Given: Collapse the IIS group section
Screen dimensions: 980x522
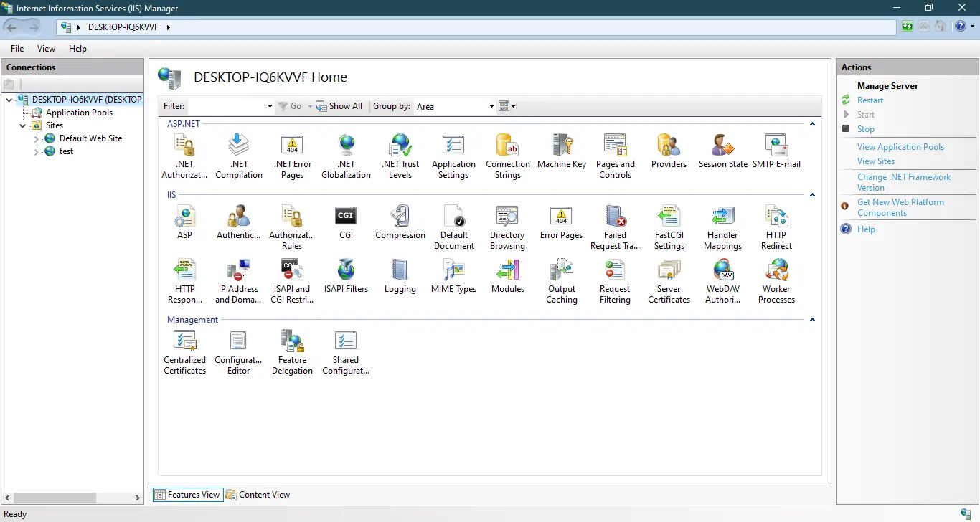Looking at the screenshot, I should (812, 195).
